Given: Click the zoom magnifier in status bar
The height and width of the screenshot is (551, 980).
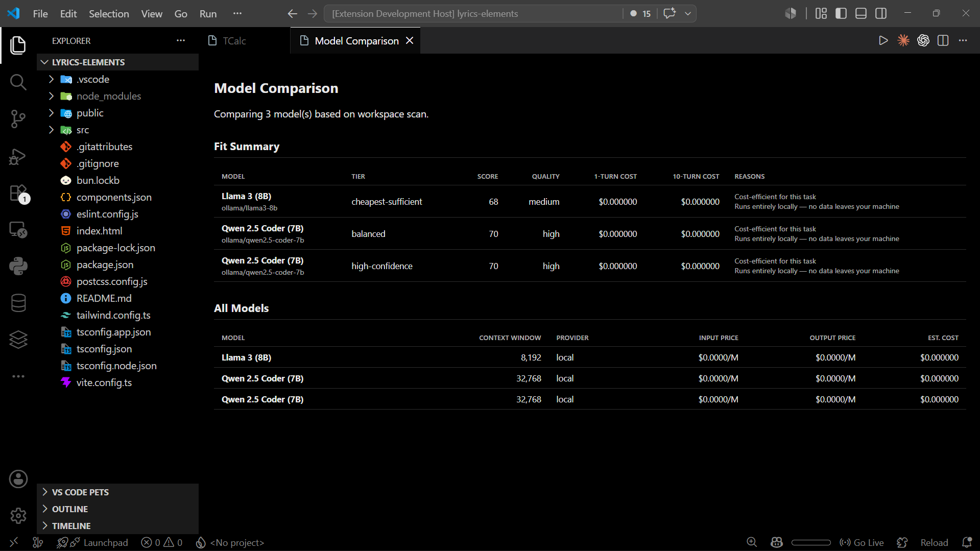Looking at the screenshot, I should coord(751,542).
